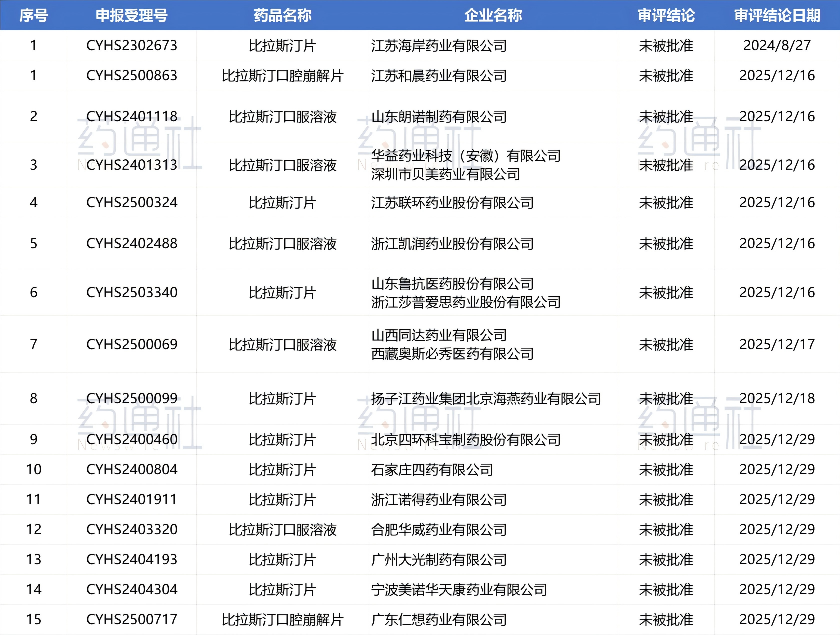Click the '浙江莎普爱思药业股份有限公司' line

point(466,302)
